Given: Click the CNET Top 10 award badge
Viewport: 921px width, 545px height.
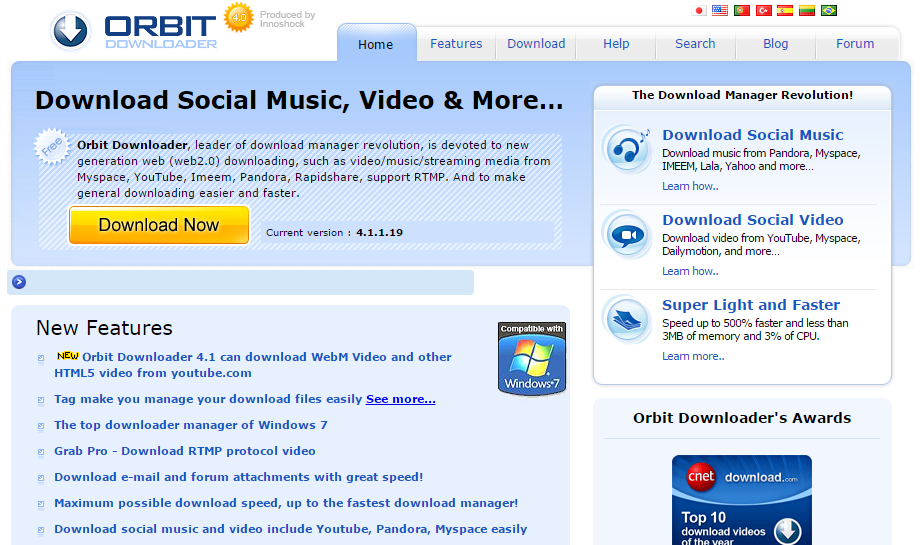Looking at the screenshot, I should pos(742,500).
